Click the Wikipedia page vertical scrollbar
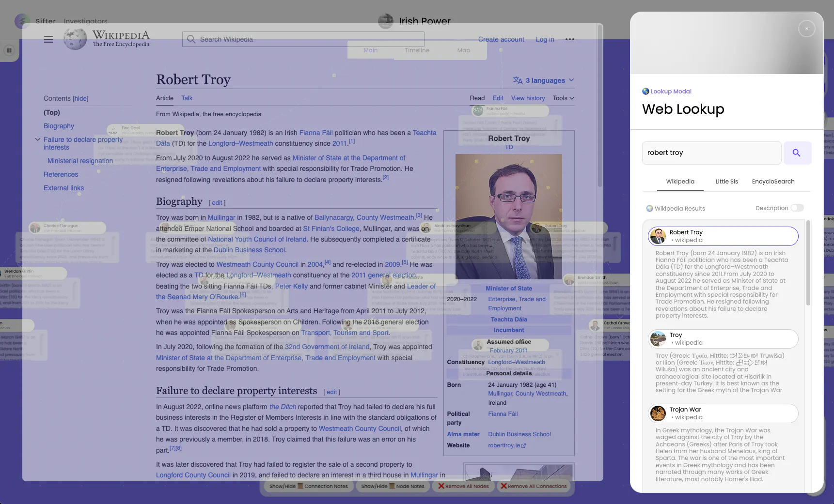This screenshot has height=504, width=834. pos(600,107)
